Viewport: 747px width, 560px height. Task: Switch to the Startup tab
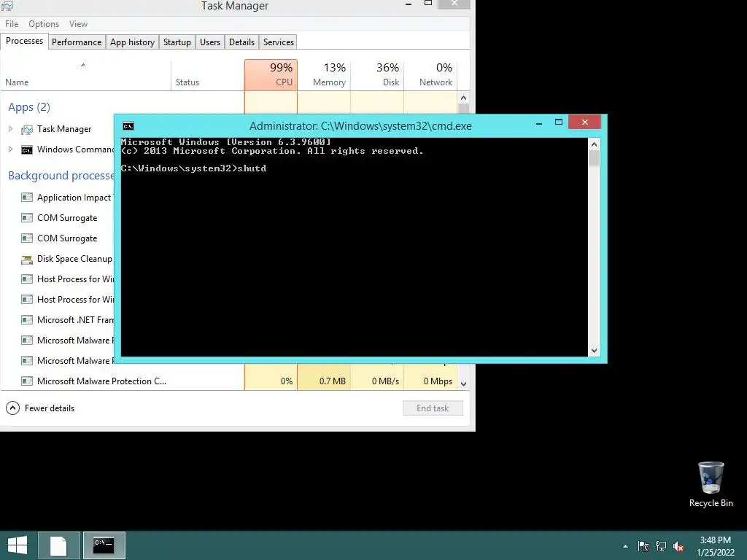click(177, 42)
